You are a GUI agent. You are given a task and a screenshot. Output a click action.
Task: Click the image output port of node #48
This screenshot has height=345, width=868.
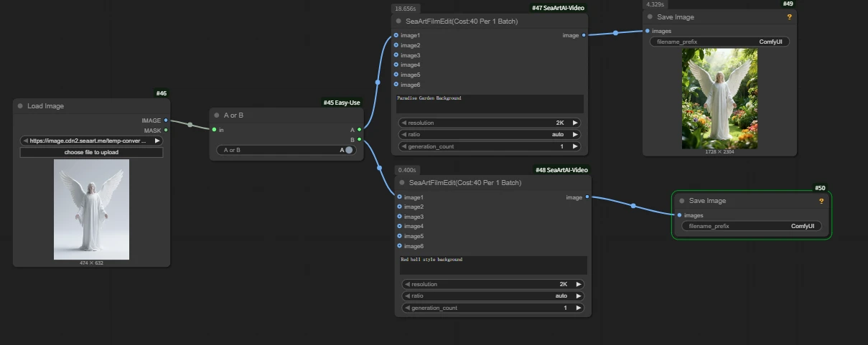tap(587, 197)
